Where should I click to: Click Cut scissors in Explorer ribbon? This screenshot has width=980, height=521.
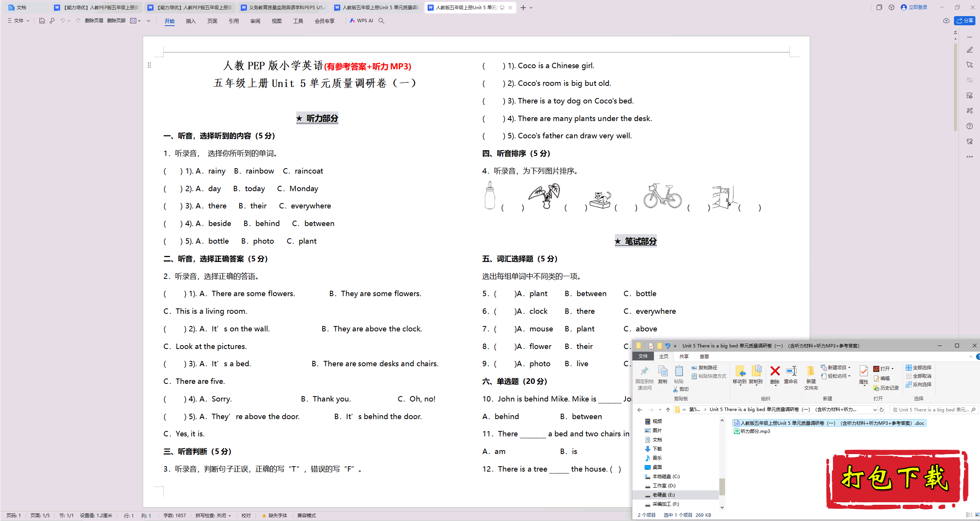pos(681,389)
